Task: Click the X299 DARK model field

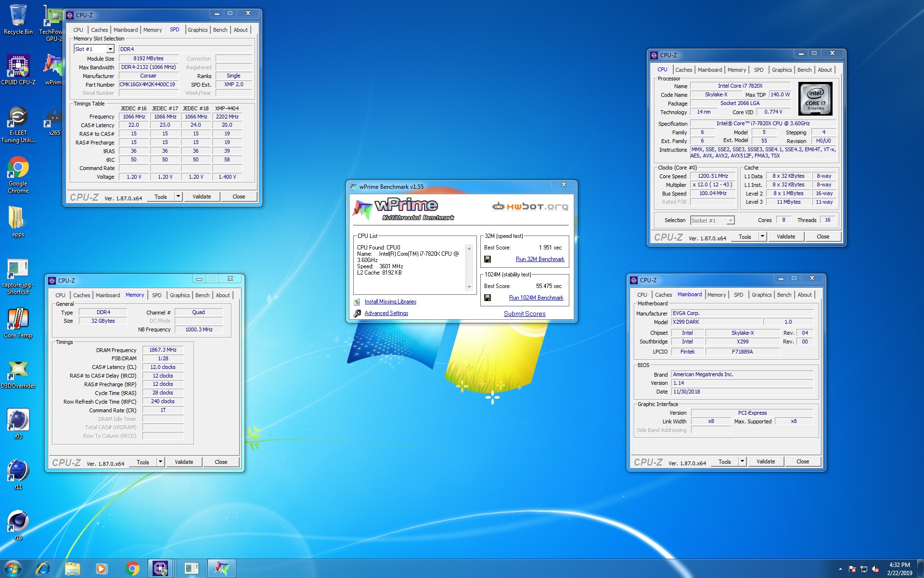Action: pyautogui.click(x=716, y=322)
